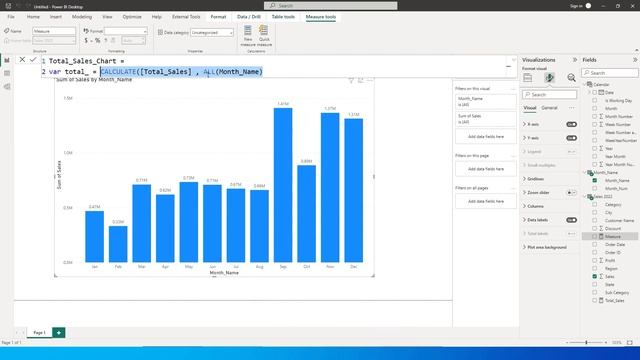
Task: Select the Format visual paintbrush icon
Action: [x=549, y=78]
